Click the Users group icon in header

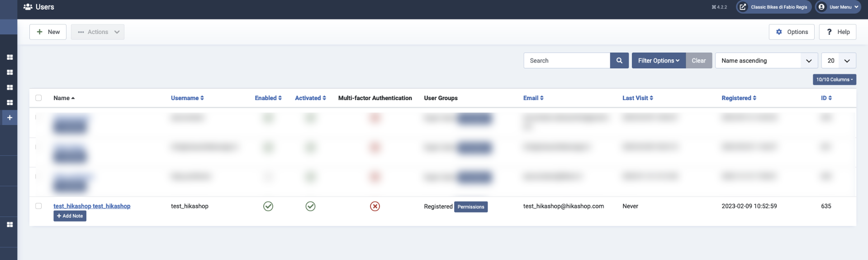28,7
